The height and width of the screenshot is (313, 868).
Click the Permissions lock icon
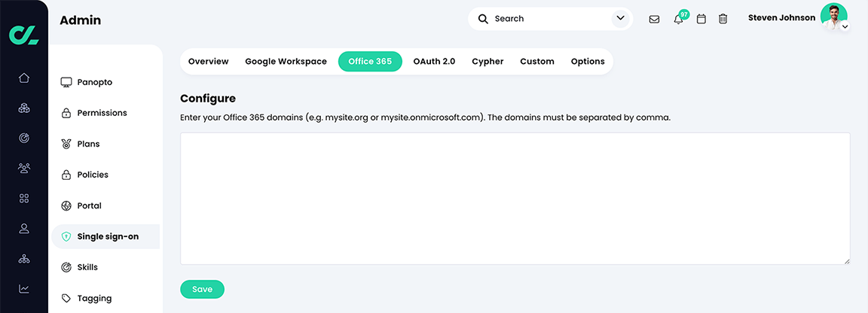point(66,114)
